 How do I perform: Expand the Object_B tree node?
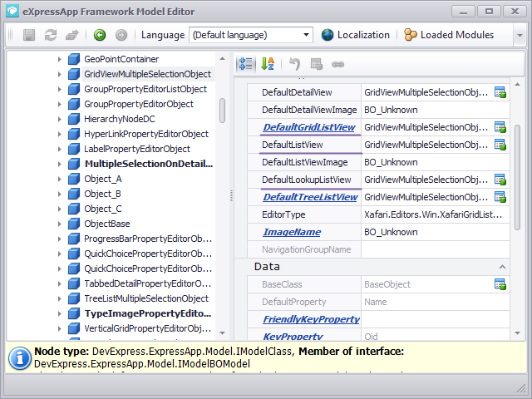click(59, 194)
